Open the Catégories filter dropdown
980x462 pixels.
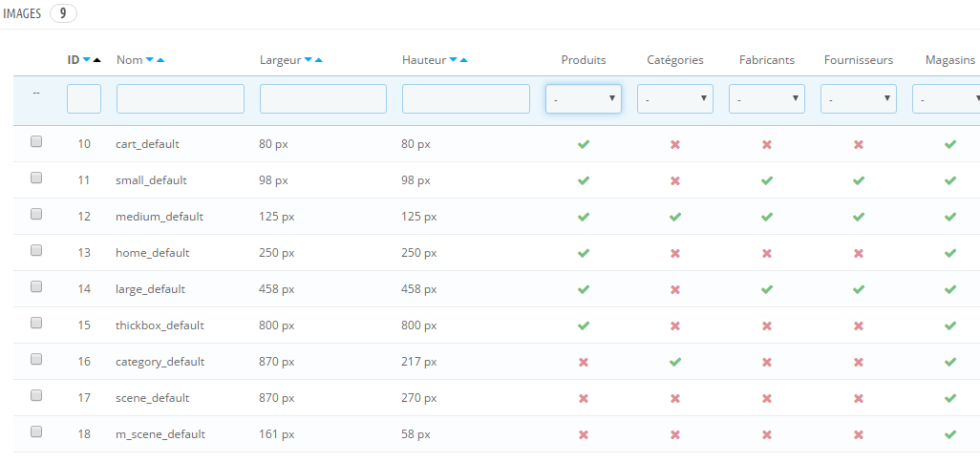tap(675, 98)
